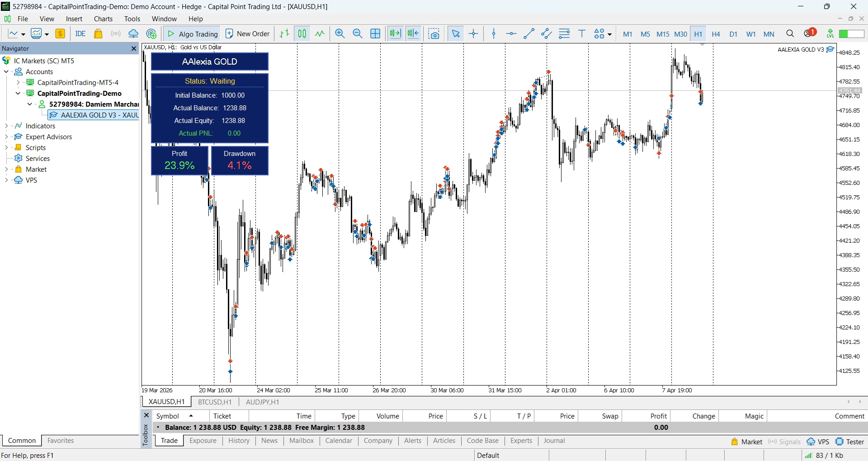Open the VPS cloud icon in toolbar

pyautogui.click(x=133, y=34)
